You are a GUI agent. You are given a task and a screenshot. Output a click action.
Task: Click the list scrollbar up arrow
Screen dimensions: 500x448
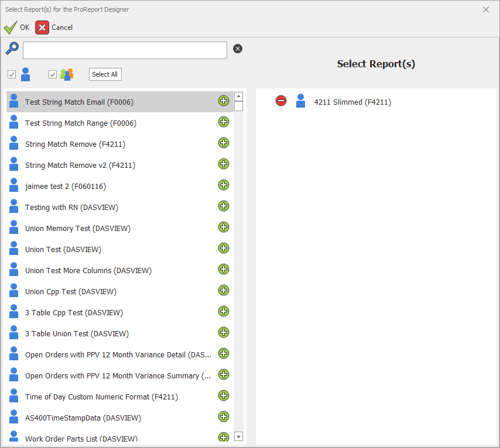click(x=238, y=97)
